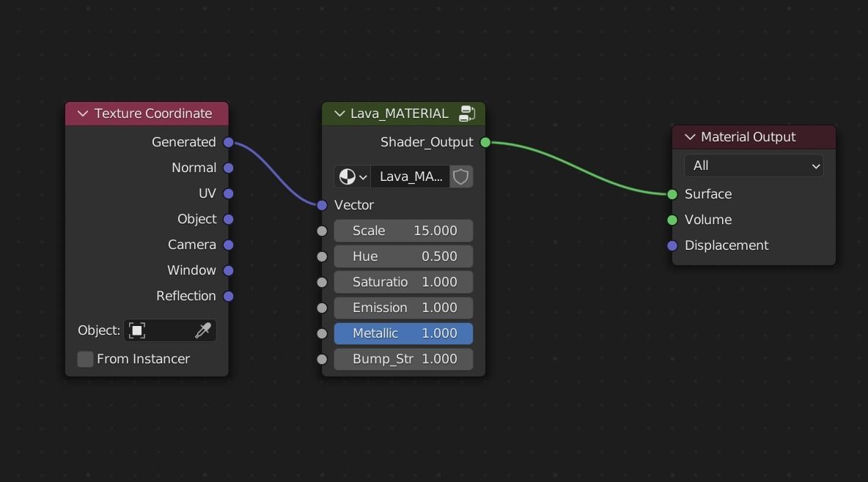Click the Bump_Str input socket
The width and height of the screenshot is (868, 482).
coord(322,359)
